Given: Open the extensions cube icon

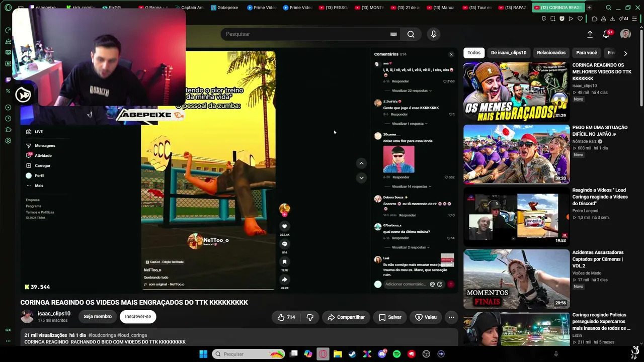Looking at the screenshot, I should [594, 19].
